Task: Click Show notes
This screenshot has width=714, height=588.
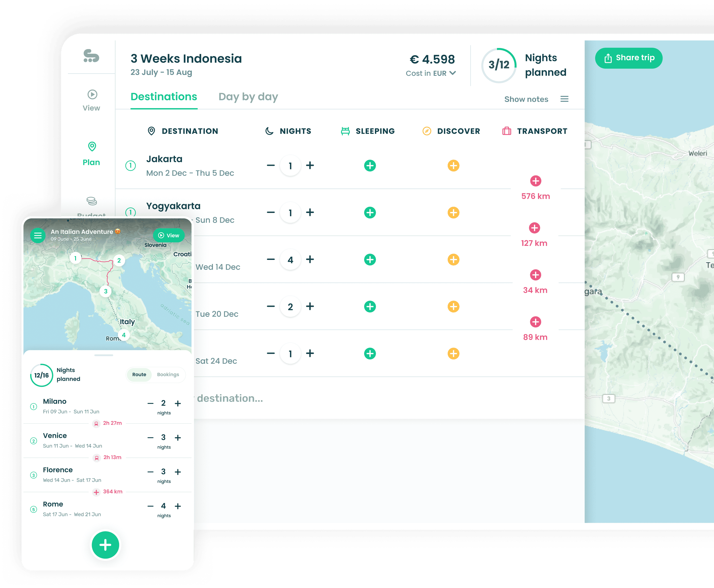Action: 526,99
